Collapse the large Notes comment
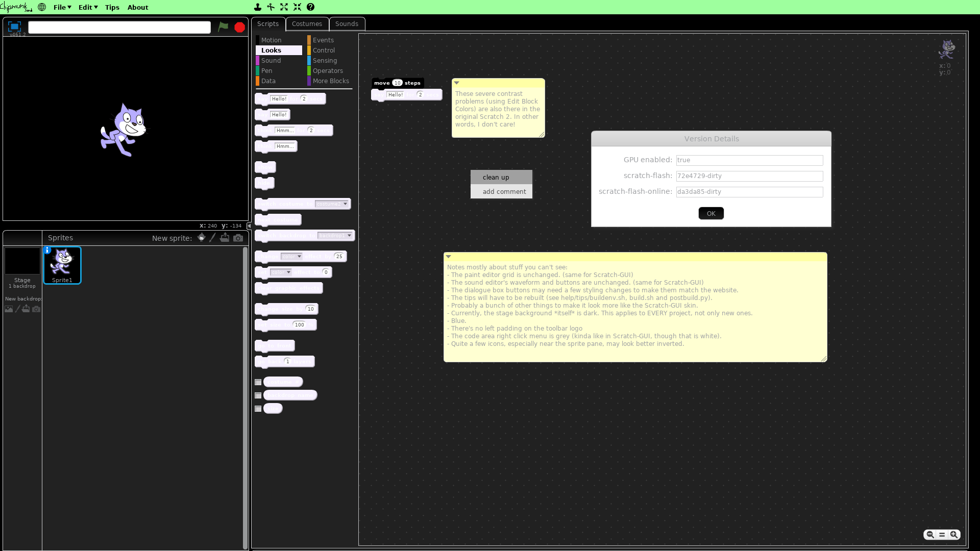 [x=448, y=257]
